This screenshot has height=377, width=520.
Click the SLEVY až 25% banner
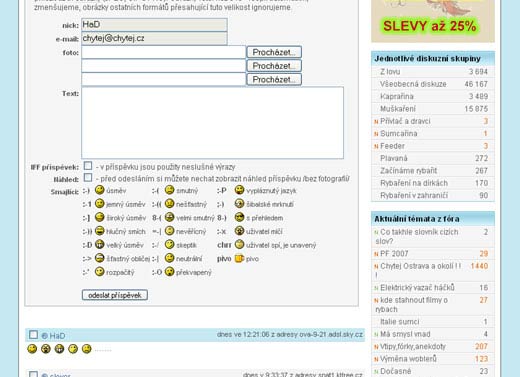[x=433, y=21]
